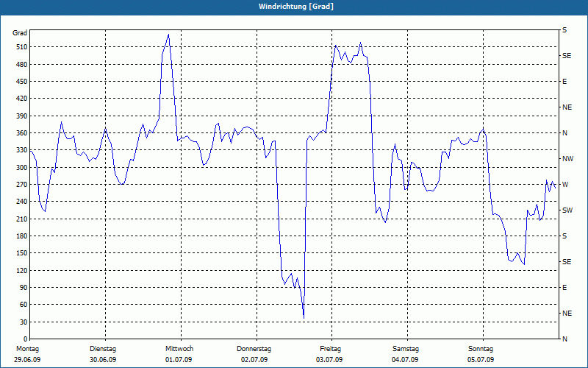
Task: Select the Montag day label
Action: click(x=27, y=349)
